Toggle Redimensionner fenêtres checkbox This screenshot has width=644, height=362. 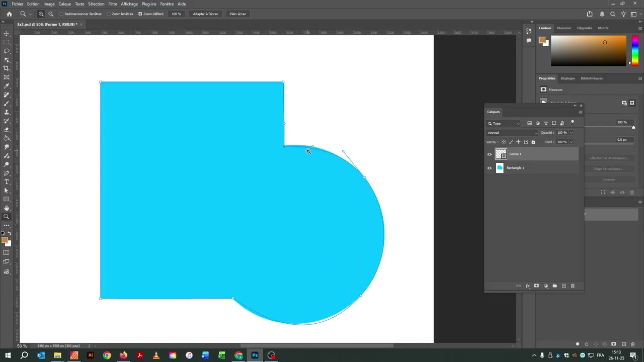click(61, 14)
